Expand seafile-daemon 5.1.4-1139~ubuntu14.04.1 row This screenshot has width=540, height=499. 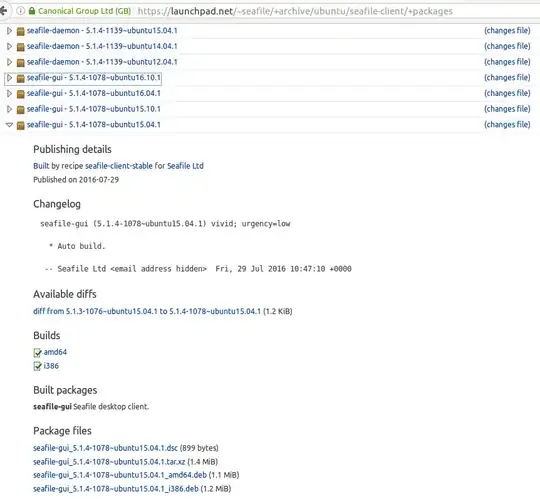[x=9, y=46]
